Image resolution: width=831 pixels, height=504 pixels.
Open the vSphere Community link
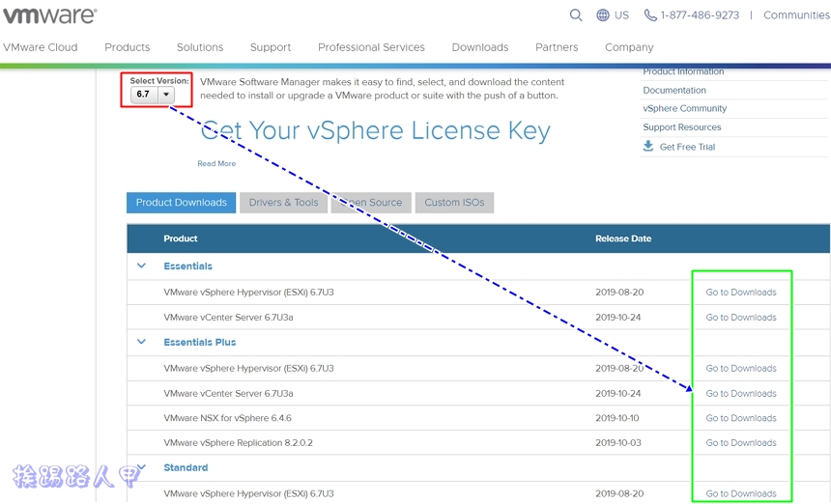(x=685, y=108)
